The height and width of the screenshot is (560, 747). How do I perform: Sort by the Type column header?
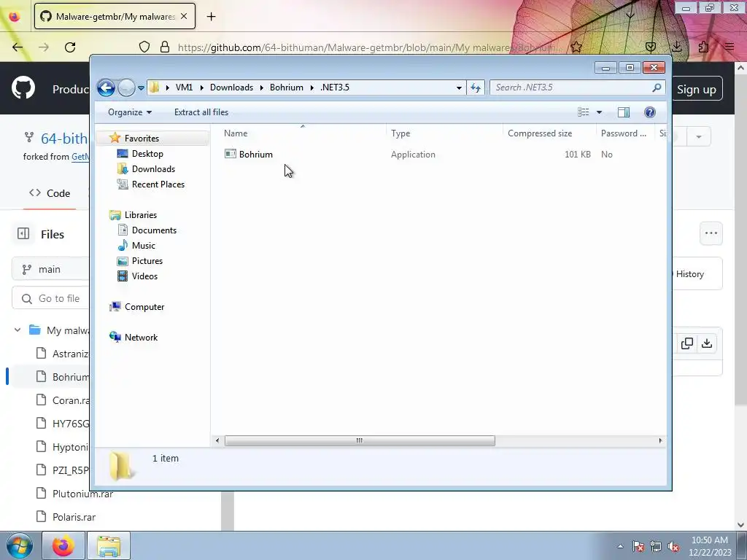point(444,133)
